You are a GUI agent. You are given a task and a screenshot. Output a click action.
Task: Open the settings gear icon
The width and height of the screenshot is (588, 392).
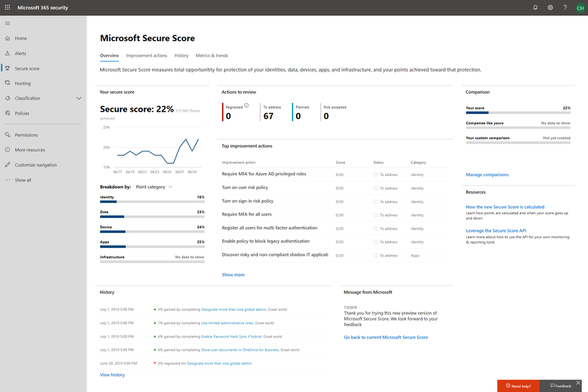(550, 8)
